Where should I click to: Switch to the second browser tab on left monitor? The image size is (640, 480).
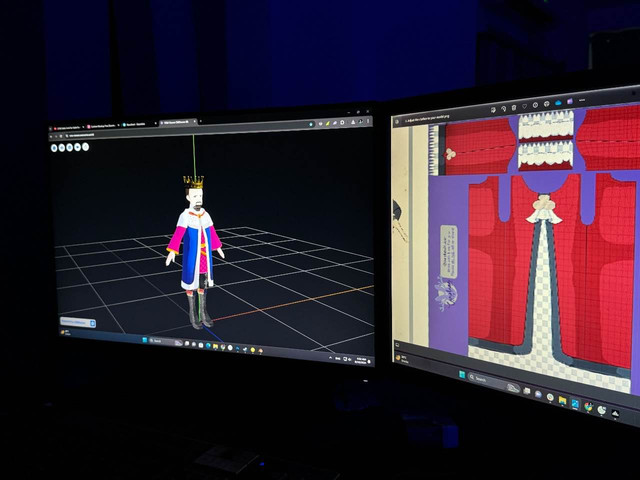102,126
